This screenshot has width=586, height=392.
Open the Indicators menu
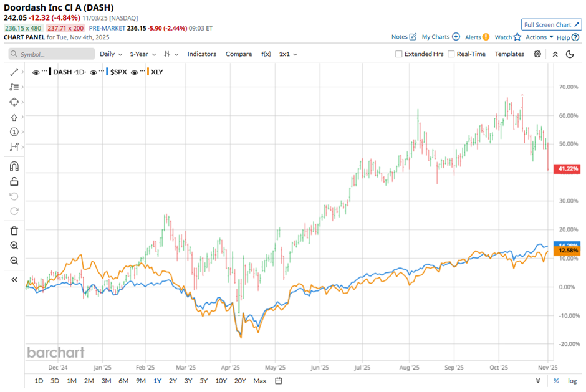coord(201,54)
